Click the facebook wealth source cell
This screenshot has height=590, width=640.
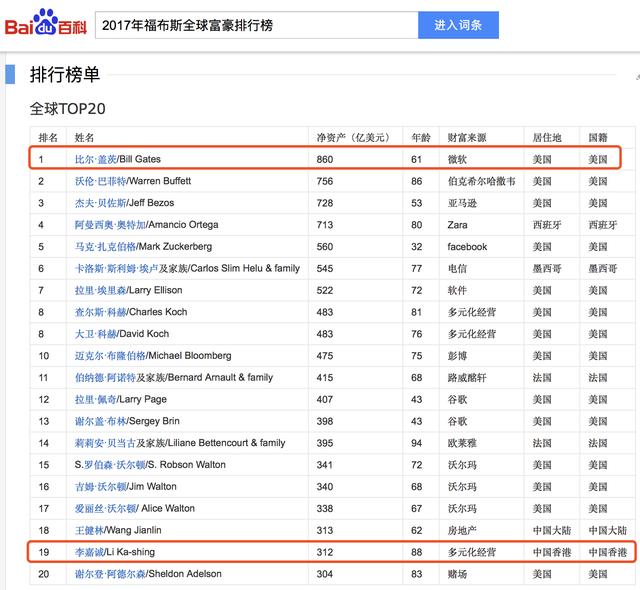point(467,246)
